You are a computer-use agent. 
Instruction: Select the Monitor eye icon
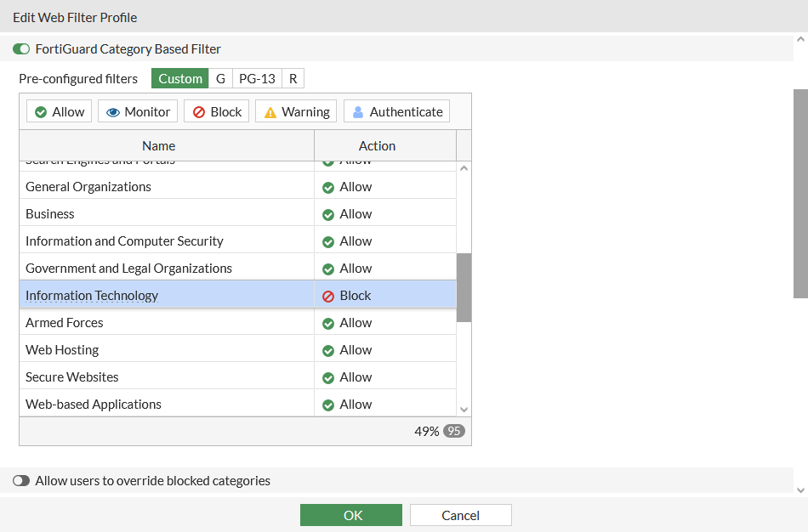click(113, 110)
